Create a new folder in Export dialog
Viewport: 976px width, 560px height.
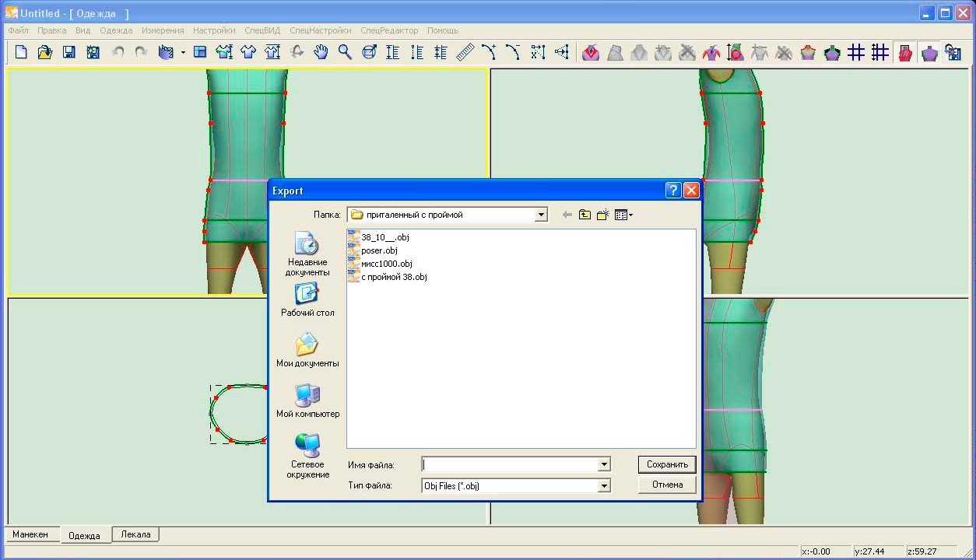tap(602, 215)
